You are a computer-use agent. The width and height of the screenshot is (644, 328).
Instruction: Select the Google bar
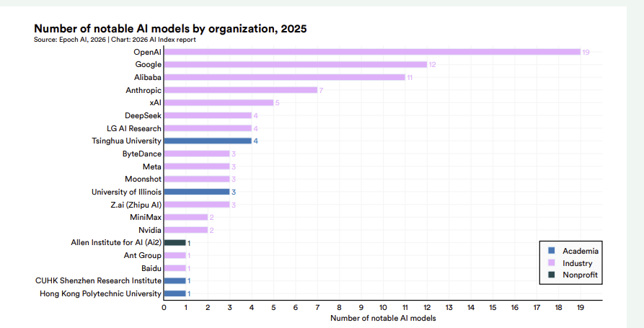(296, 64)
